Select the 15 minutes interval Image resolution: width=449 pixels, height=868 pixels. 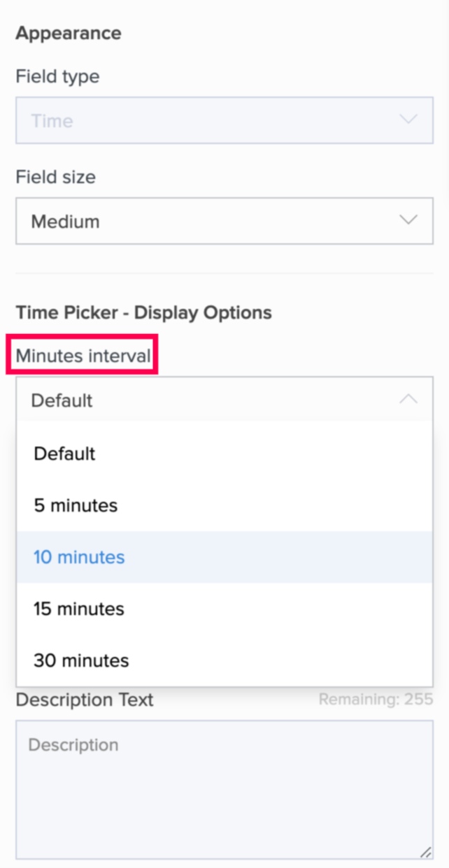78,609
